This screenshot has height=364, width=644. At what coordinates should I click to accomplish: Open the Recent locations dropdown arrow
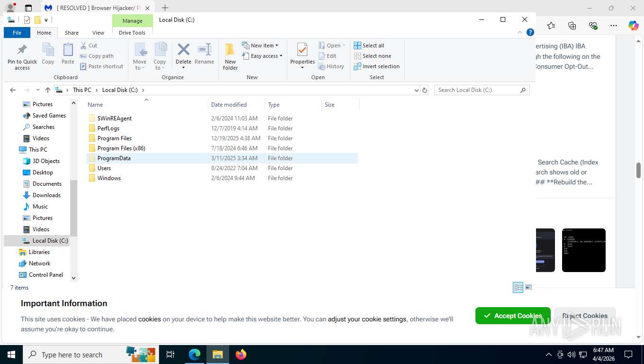(x=38, y=90)
